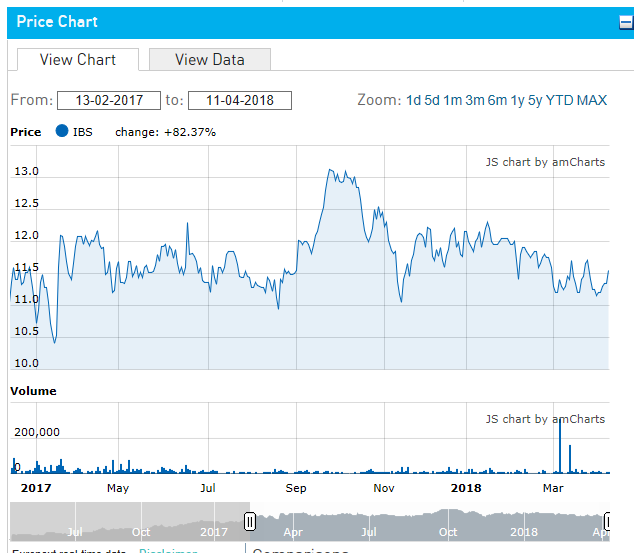Screen dimensions: 634x553
Task: Set zoom to MAX
Action: [592, 100]
